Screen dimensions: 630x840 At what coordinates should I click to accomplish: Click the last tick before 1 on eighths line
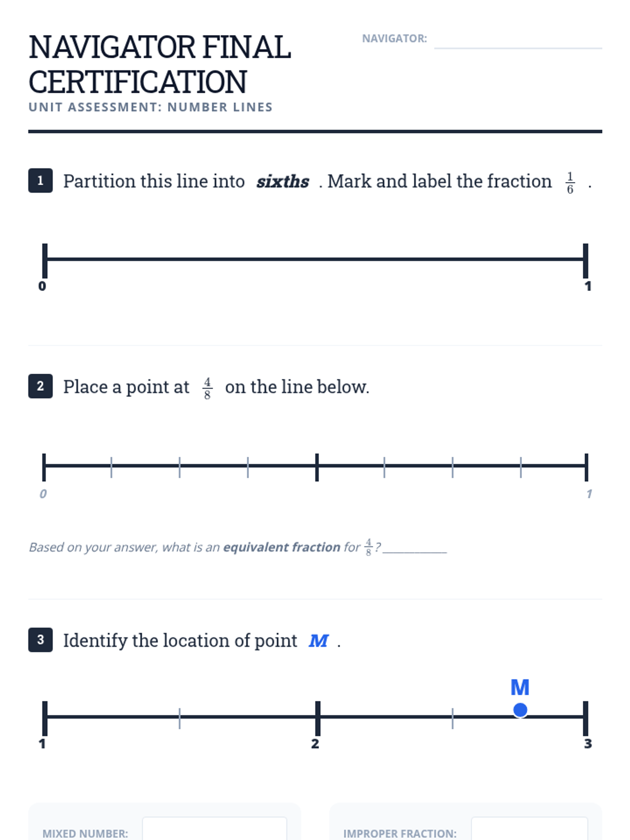pyautogui.click(x=520, y=467)
